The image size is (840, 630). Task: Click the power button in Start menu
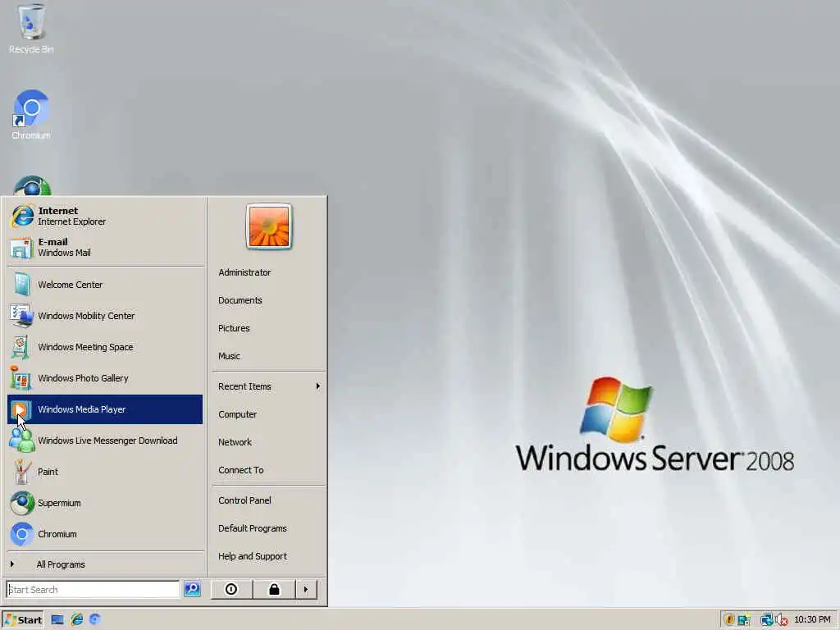[x=231, y=589]
